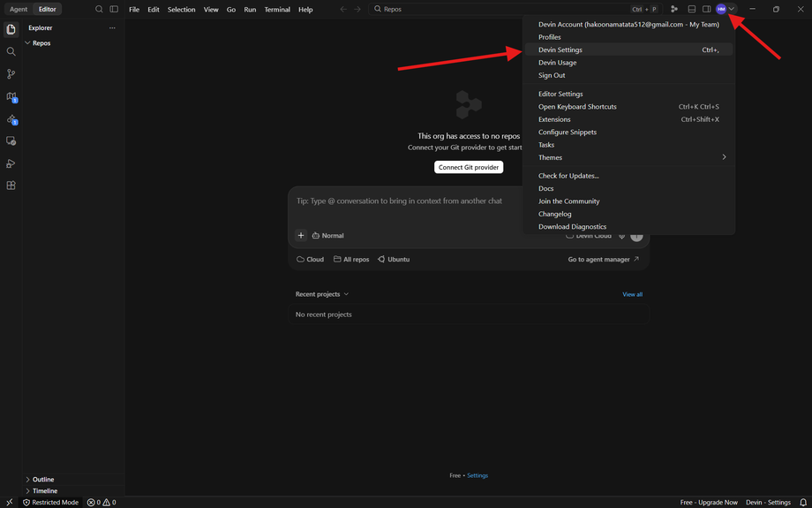
Task: Click the All repos folder selector
Action: click(x=351, y=259)
